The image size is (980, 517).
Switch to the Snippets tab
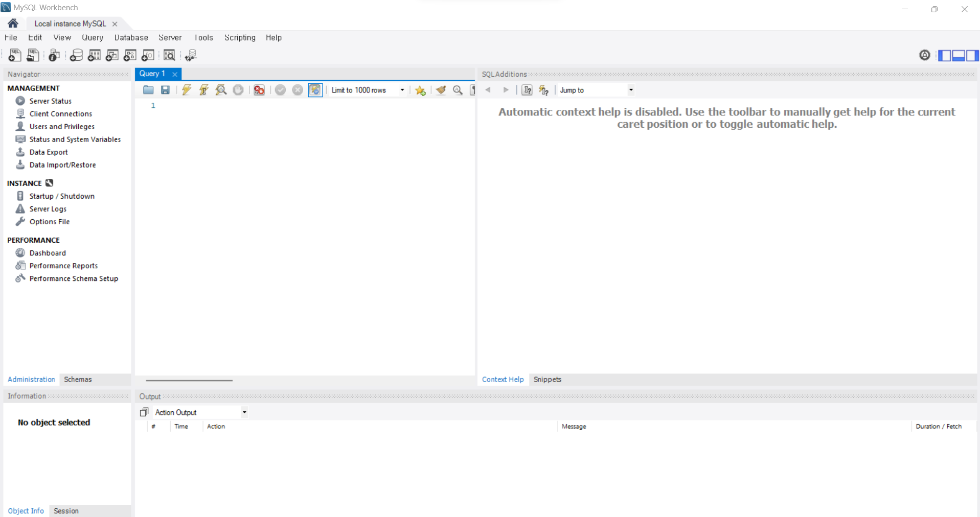coord(548,380)
